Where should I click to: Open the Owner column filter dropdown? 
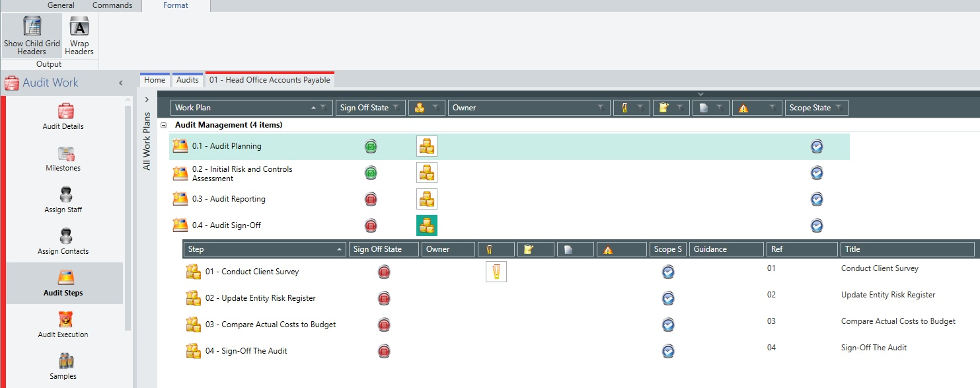(x=601, y=108)
